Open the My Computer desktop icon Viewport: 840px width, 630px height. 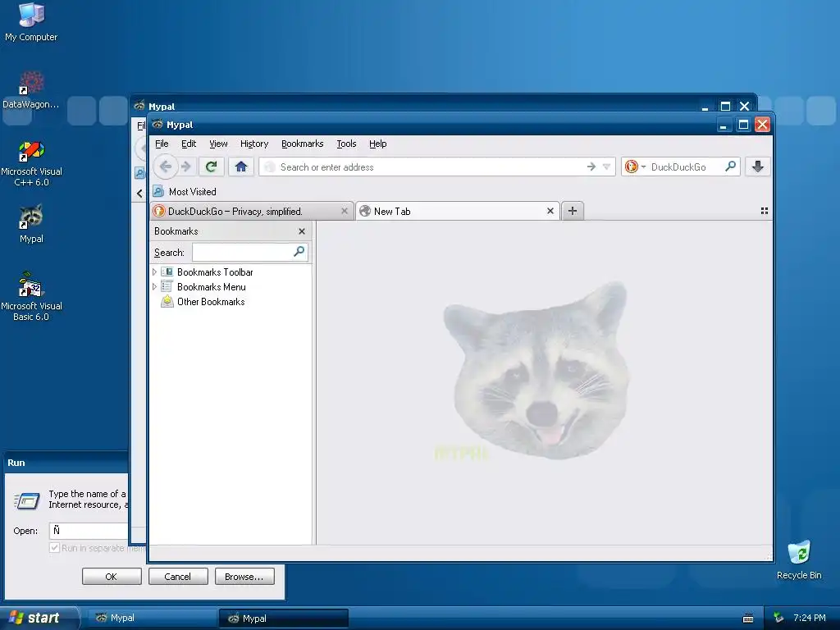31,22
